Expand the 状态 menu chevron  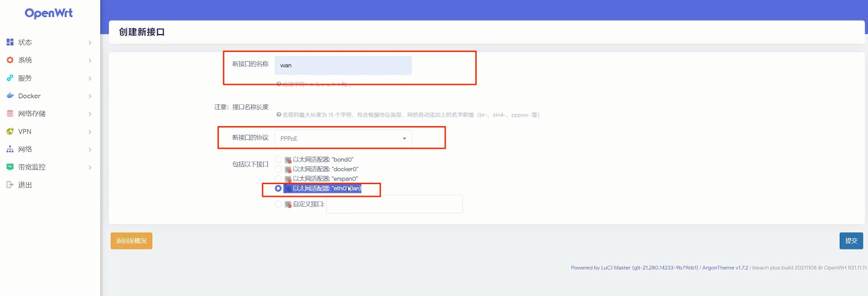pyautogui.click(x=90, y=42)
